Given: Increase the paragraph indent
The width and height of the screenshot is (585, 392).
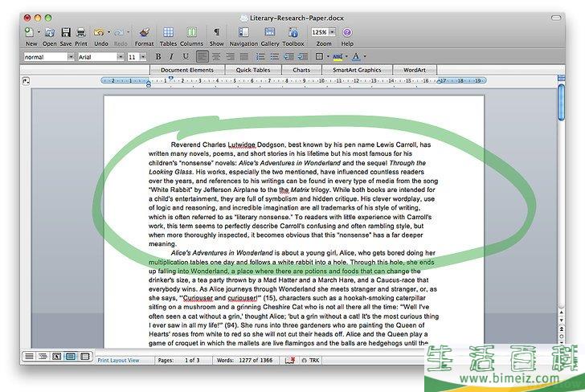Looking at the screenshot, I should [303, 57].
